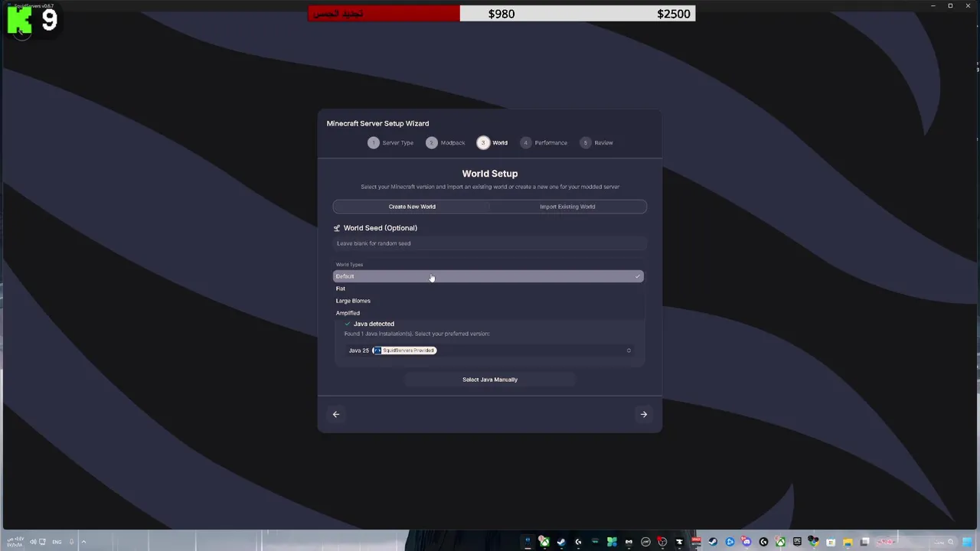Viewport: 980px width, 551px height.
Task: Choose Default world type
Action: click(488, 276)
